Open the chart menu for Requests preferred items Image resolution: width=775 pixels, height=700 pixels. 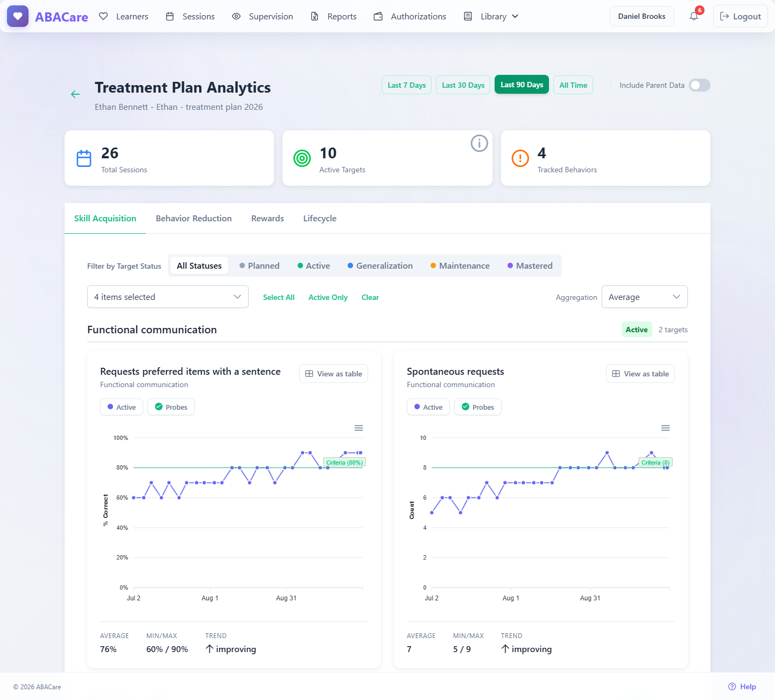click(358, 428)
